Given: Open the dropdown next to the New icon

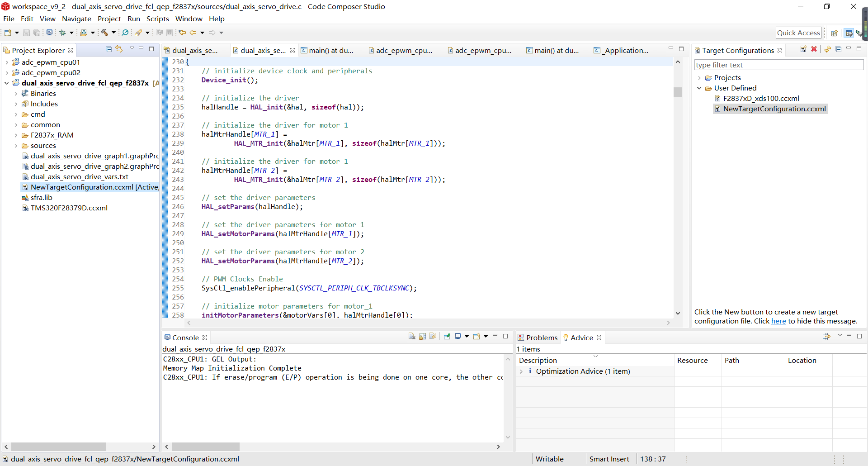Looking at the screenshot, I should point(17,33).
